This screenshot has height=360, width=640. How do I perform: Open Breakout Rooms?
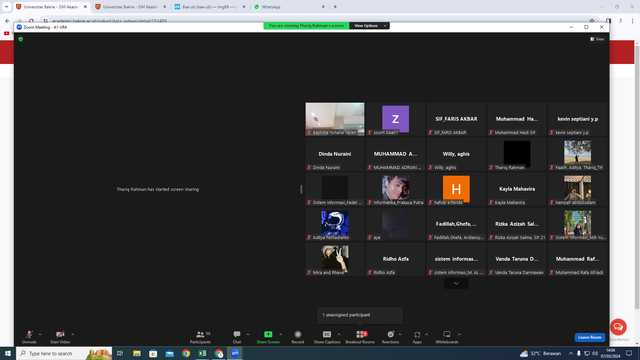point(360,337)
